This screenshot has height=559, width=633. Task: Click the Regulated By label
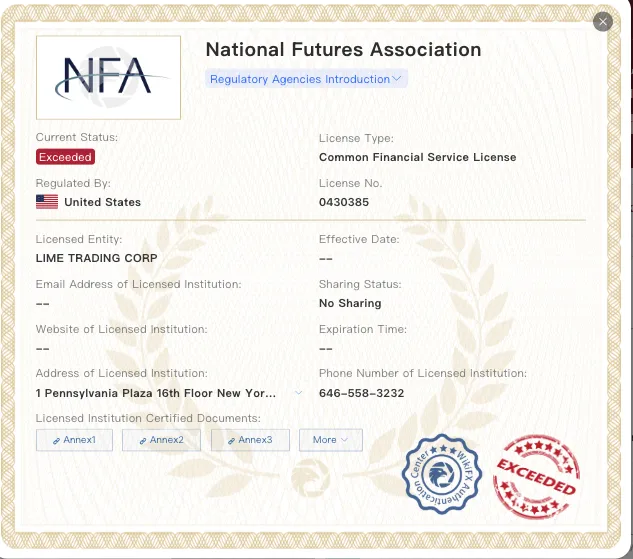pyautogui.click(x=73, y=184)
